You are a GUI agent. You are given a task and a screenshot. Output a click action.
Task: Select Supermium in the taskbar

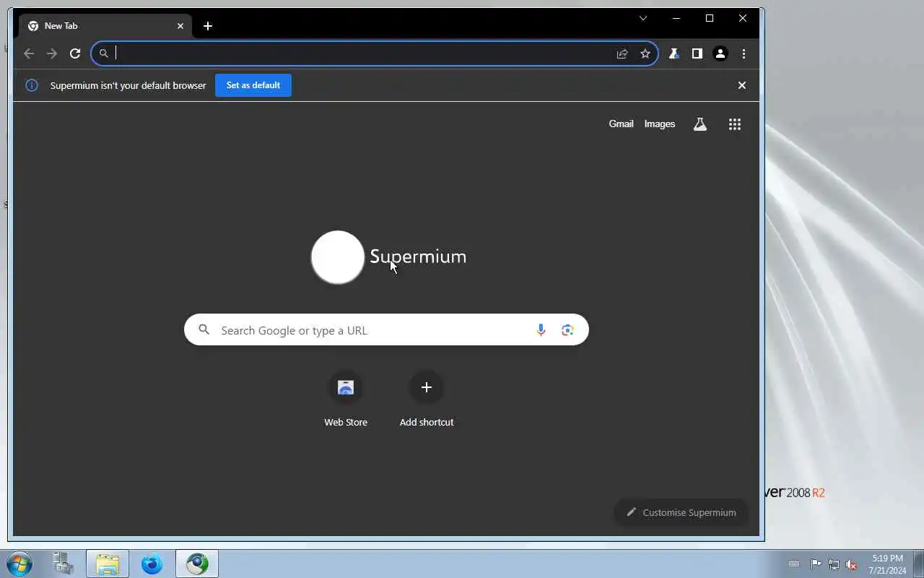point(197,564)
